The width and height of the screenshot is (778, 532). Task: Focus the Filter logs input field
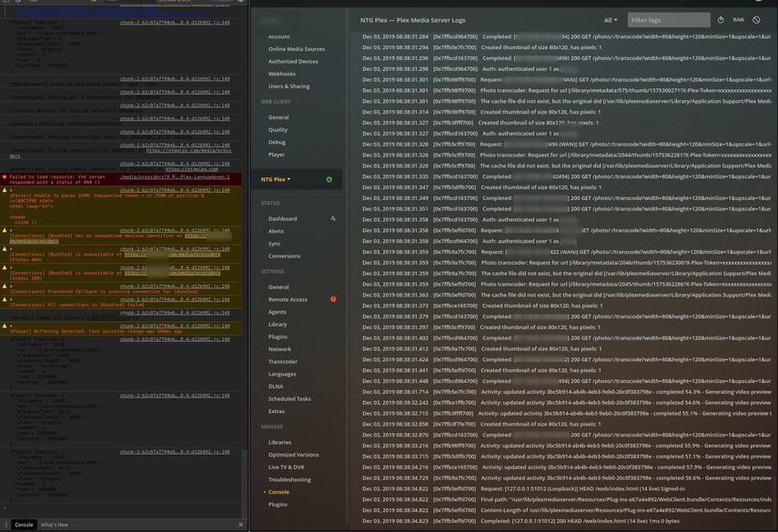668,20
